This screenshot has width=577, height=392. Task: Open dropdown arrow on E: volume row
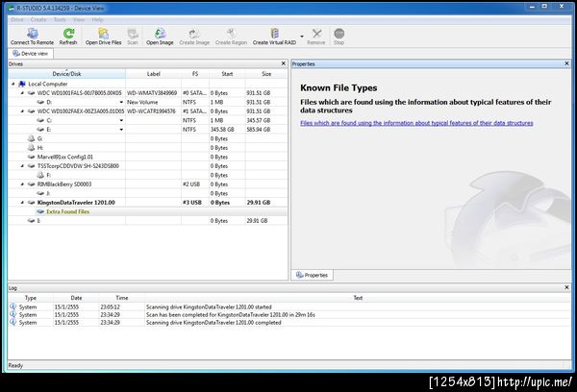(121, 130)
